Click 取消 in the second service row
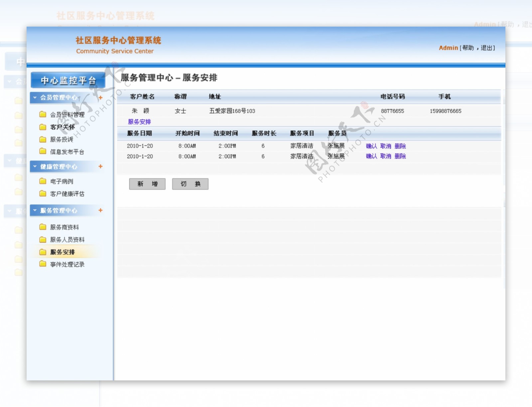532x407 pixels. pos(386,156)
